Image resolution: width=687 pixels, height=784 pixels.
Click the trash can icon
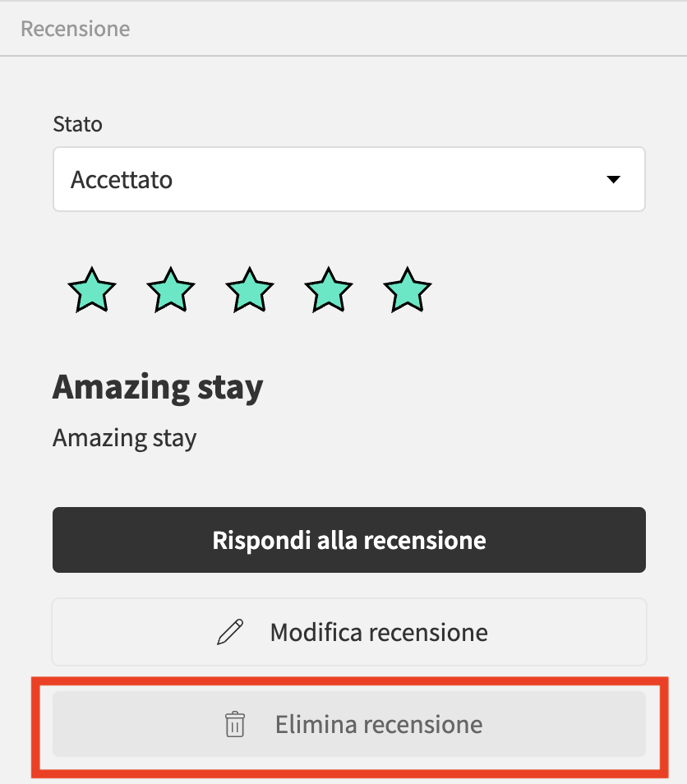point(234,724)
